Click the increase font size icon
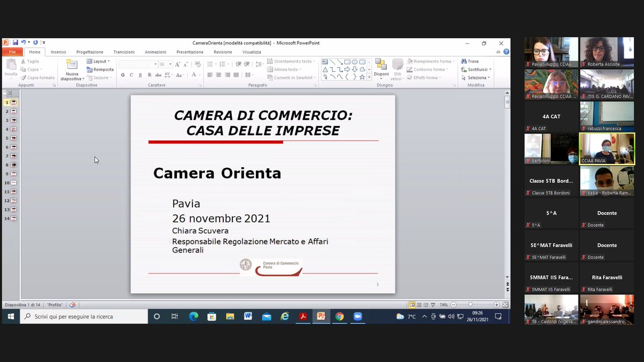The image size is (644, 362). 178,64
